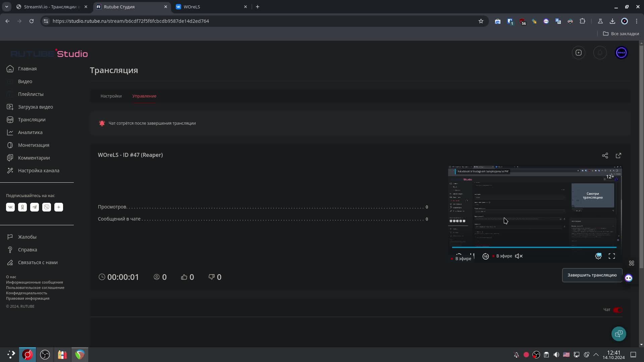Open Информационные сообщения footer link
Viewport: 644px width, 362px height.
[x=34, y=282]
